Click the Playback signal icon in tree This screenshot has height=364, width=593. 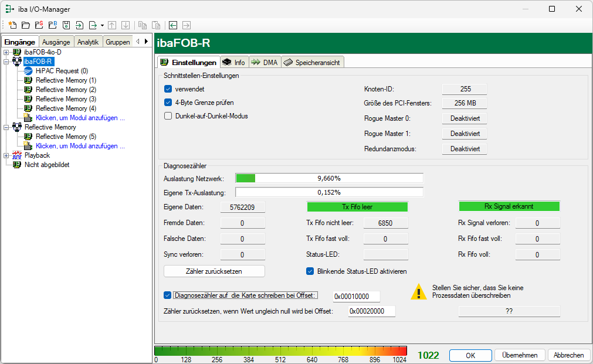tap(17, 155)
